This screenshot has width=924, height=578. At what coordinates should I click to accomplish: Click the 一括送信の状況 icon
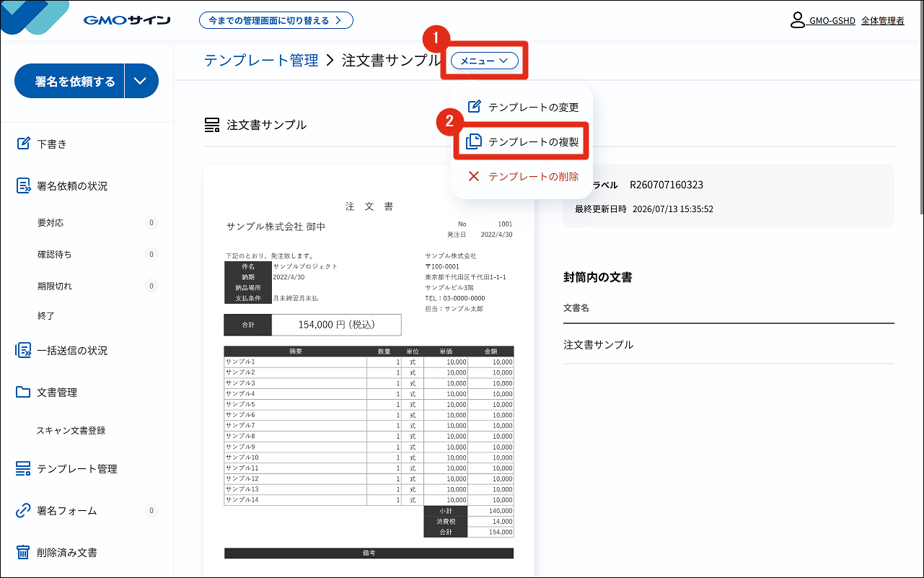pos(24,351)
